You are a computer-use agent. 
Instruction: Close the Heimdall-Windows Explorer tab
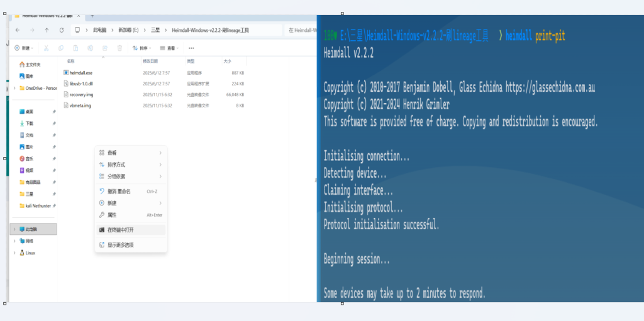(79, 16)
